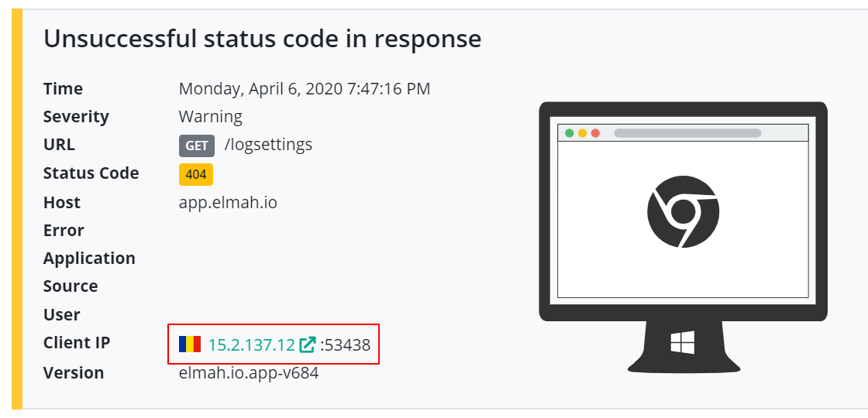Screen dimensions: 868x418
Task: Click the app.elmah.io host value
Action: 228,203
